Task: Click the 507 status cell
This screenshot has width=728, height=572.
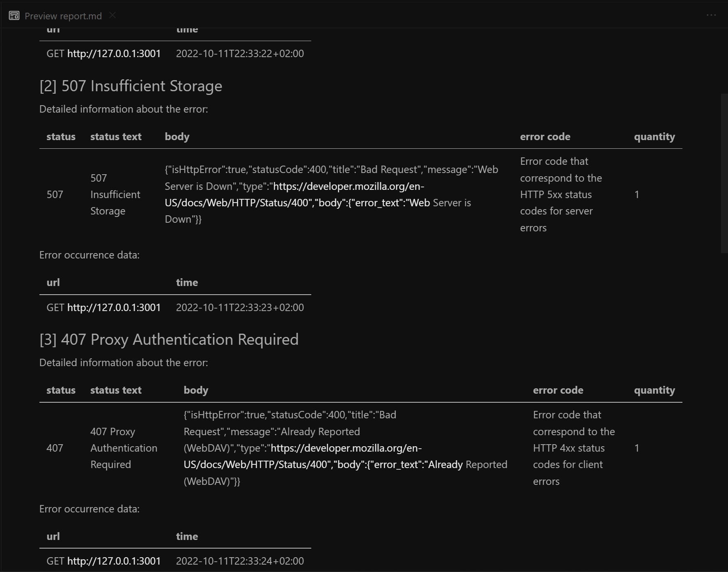Action: tap(55, 194)
